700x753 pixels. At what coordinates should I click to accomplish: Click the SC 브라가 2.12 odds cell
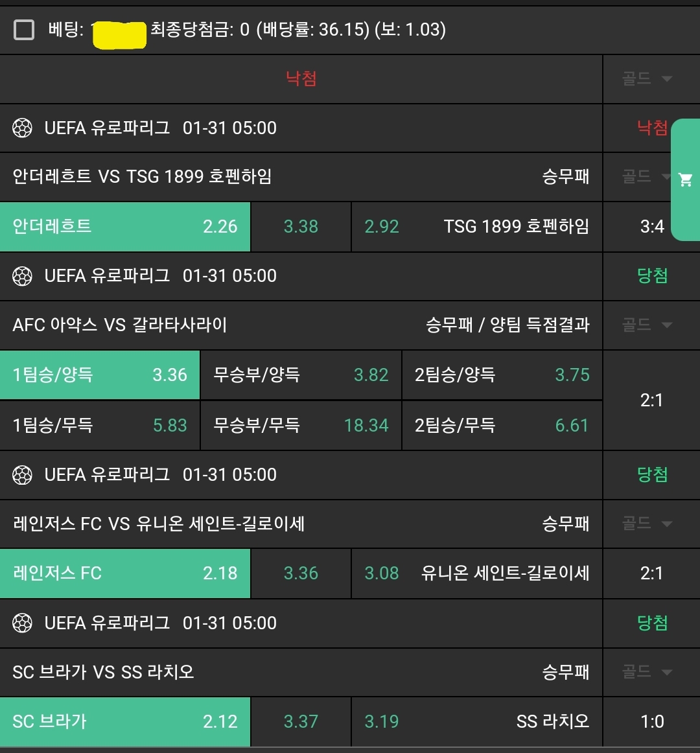click(125, 722)
